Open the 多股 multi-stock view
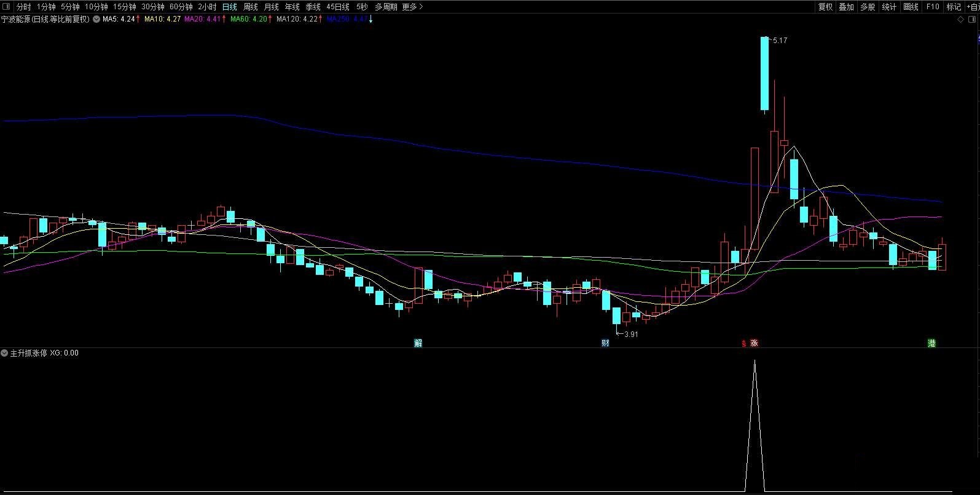 click(x=868, y=7)
